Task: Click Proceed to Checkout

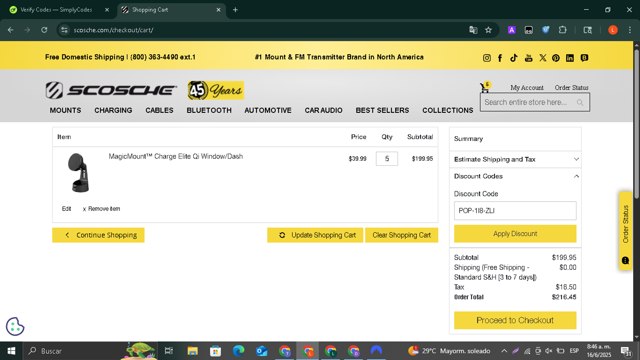Action: (515, 320)
